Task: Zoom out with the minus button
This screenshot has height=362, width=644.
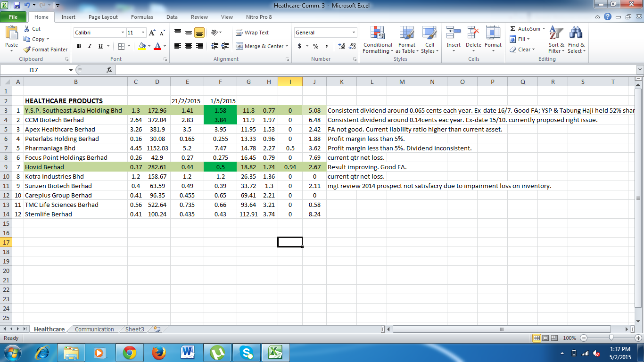Action: click(584, 338)
